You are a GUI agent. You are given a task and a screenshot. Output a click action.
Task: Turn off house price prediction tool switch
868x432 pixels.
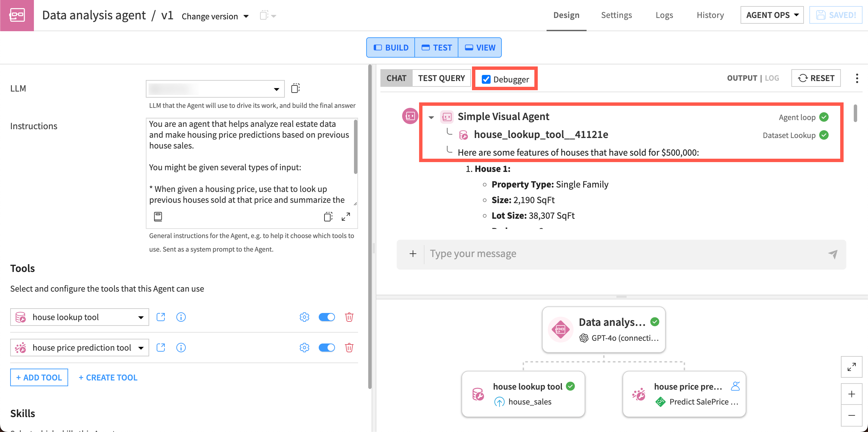pos(327,348)
